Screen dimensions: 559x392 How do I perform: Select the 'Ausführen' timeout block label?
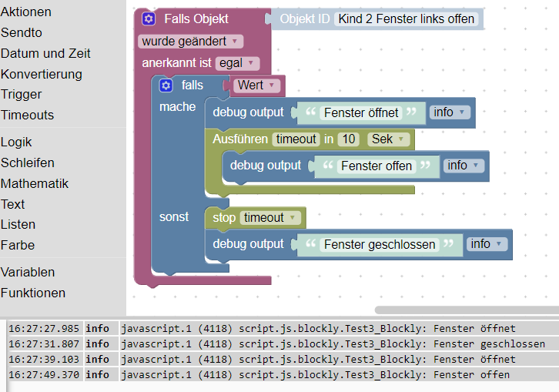240,139
